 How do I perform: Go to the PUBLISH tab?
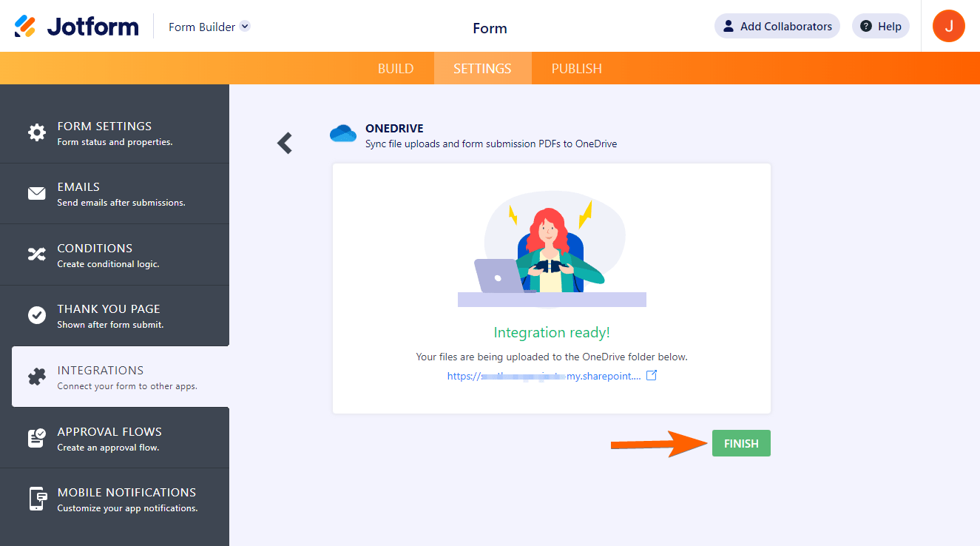577,68
